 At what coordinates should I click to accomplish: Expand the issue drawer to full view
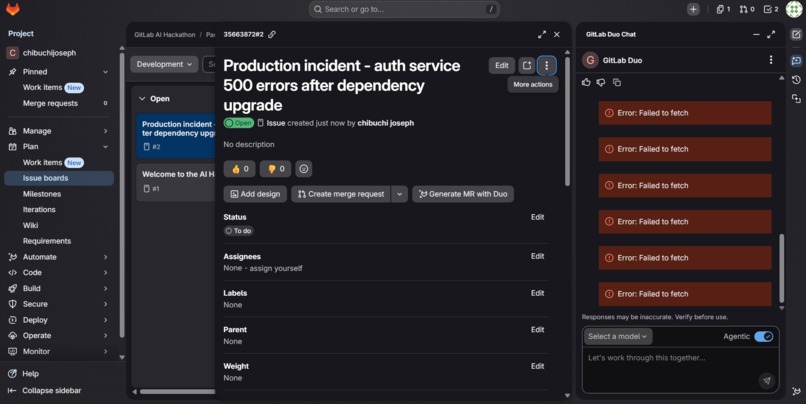[542, 34]
